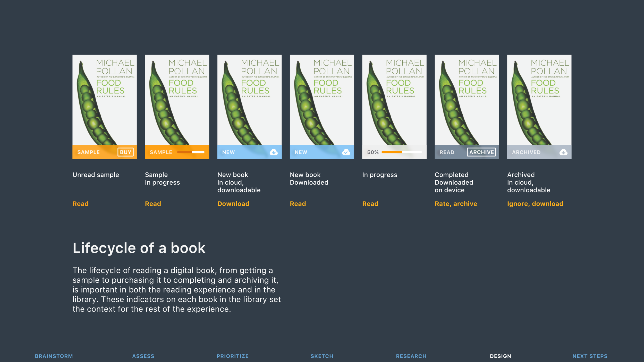This screenshot has width=644, height=362.
Task: Click the SAMPLE label on the unread sample book
Action: pos(88,152)
